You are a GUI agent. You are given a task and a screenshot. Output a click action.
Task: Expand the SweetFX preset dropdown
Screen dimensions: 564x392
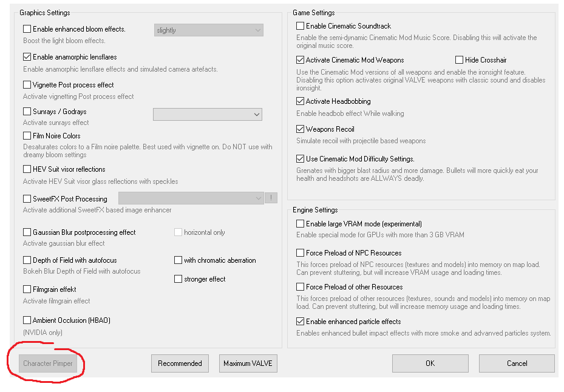191,198
